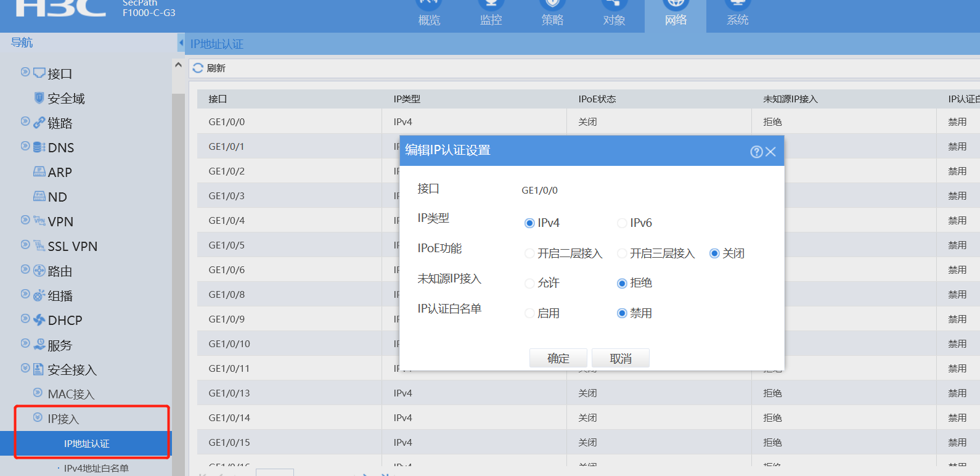
Task: Open the help icon in the dialog header
Action: pos(756,152)
